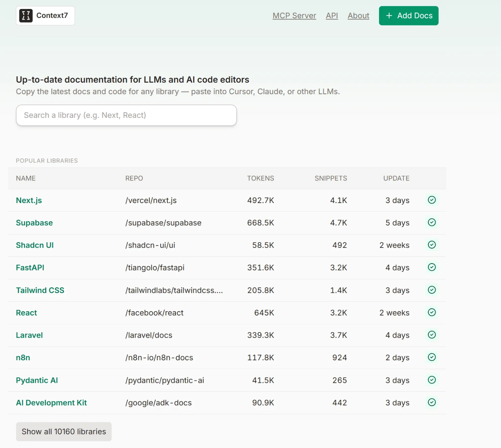
Task: Click the checkmark icon in Tailwind CSS row
Action: tap(432, 290)
